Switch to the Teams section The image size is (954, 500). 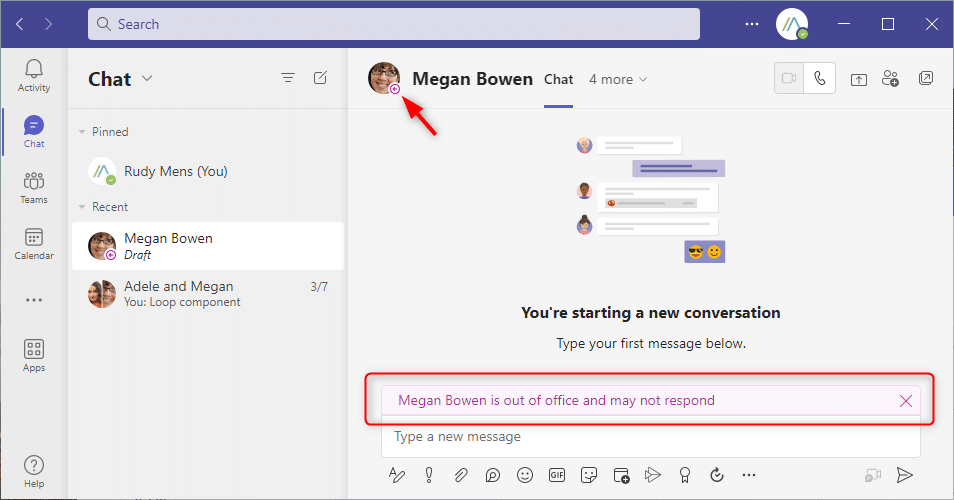pyautogui.click(x=34, y=187)
